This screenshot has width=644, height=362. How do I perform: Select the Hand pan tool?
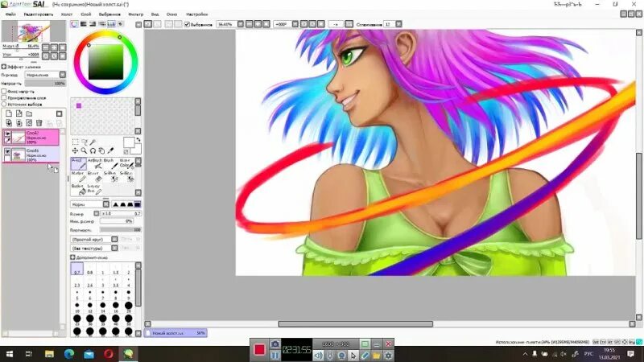click(x=101, y=151)
